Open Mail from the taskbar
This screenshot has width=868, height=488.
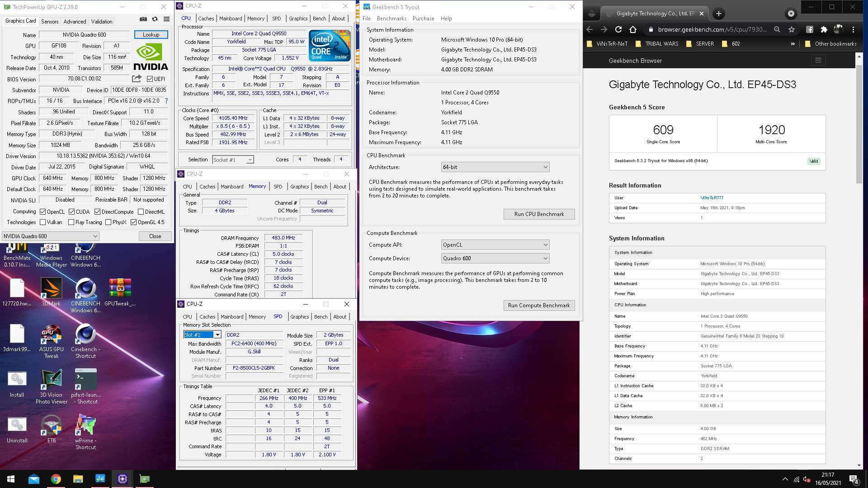point(34,479)
